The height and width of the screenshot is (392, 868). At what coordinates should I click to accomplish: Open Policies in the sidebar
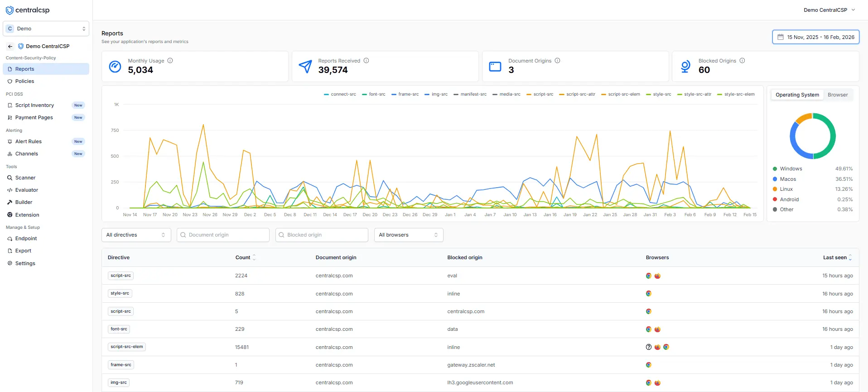[x=46, y=81]
